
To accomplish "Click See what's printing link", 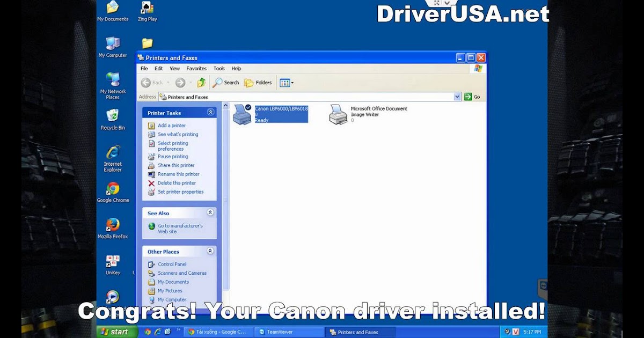I will pos(178,134).
